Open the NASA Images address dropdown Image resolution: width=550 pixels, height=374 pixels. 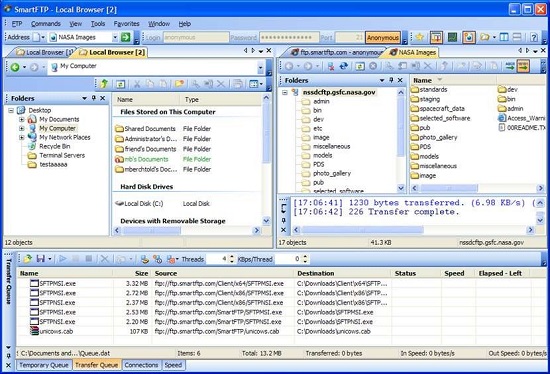point(115,37)
